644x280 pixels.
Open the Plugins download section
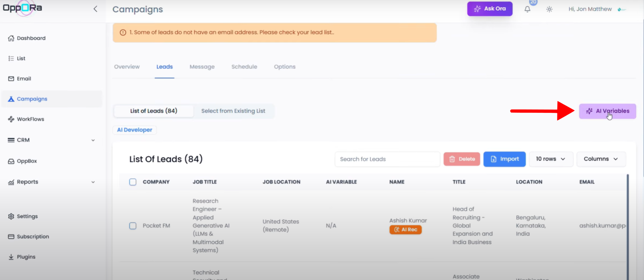pyautogui.click(x=26, y=257)
